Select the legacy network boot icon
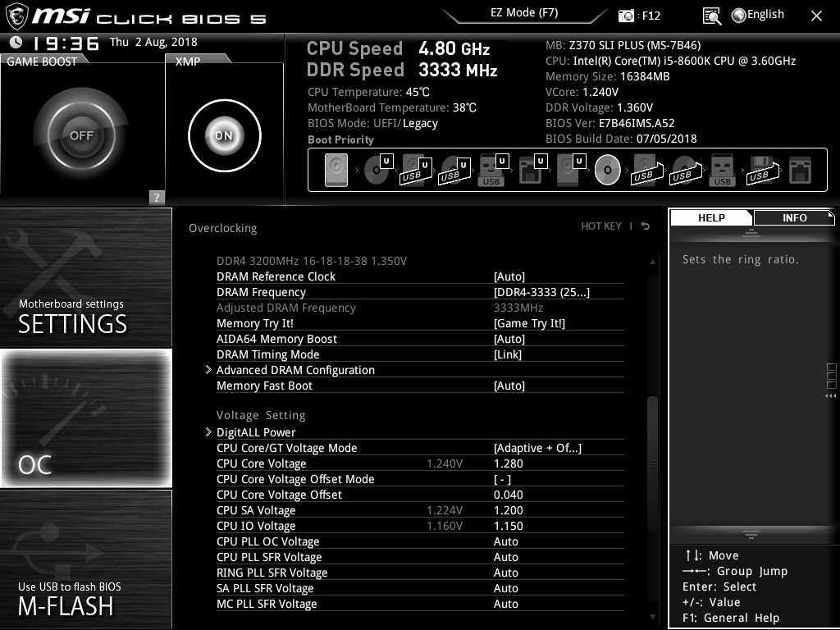Viewport: 840px width, 630px height. (801, 171)
